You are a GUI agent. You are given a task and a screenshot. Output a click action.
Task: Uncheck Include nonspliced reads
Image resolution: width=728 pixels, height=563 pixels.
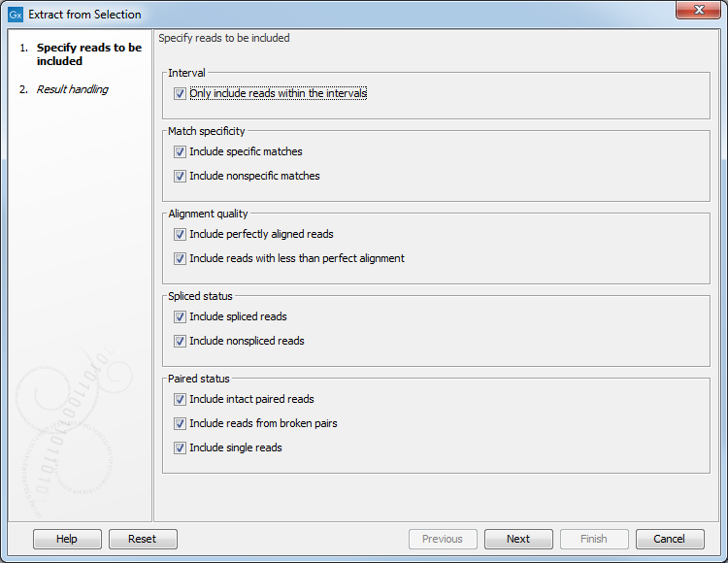point(181,342)
